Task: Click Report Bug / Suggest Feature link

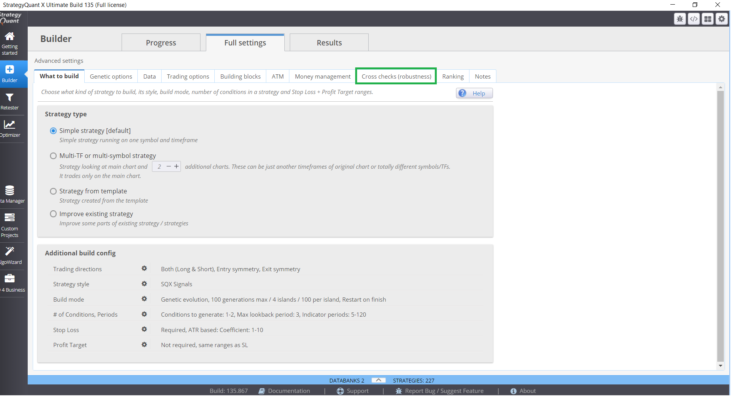Action: 440,391
